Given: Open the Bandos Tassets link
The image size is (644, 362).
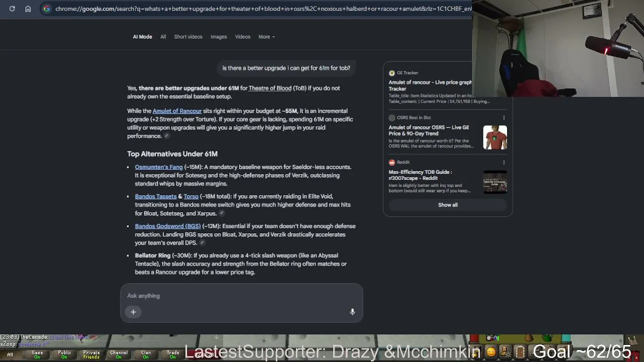Looking at the screenshot, I should [x=155, y=197].
